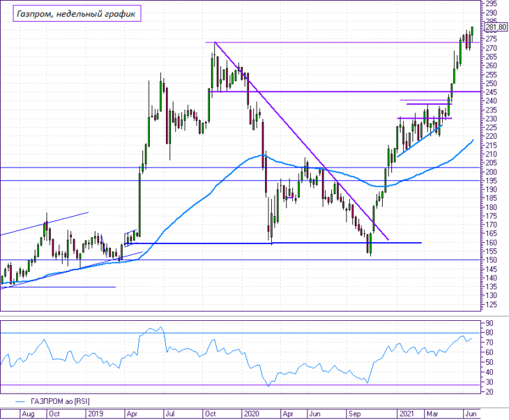Click the price level 295 on the scale
The image size is (509, 420).
tap(491, 3)
